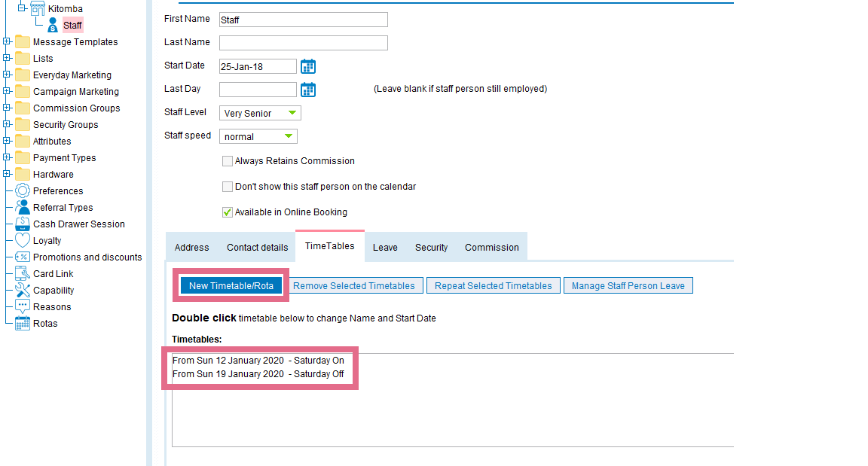Click the Start Date text field
The width and height of the screenshot is (868, 466).
click(x=258, y=66)
